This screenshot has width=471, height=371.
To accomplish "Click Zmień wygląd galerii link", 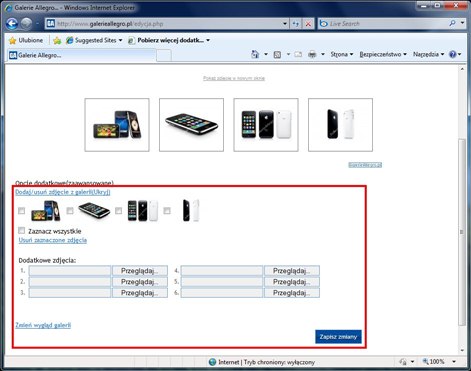I will [43, 325].
